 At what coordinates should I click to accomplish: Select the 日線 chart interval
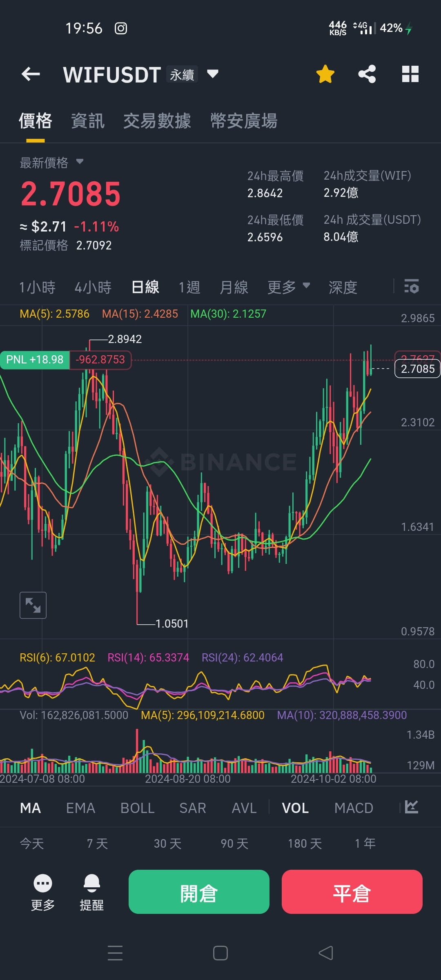tap(145, 287)
